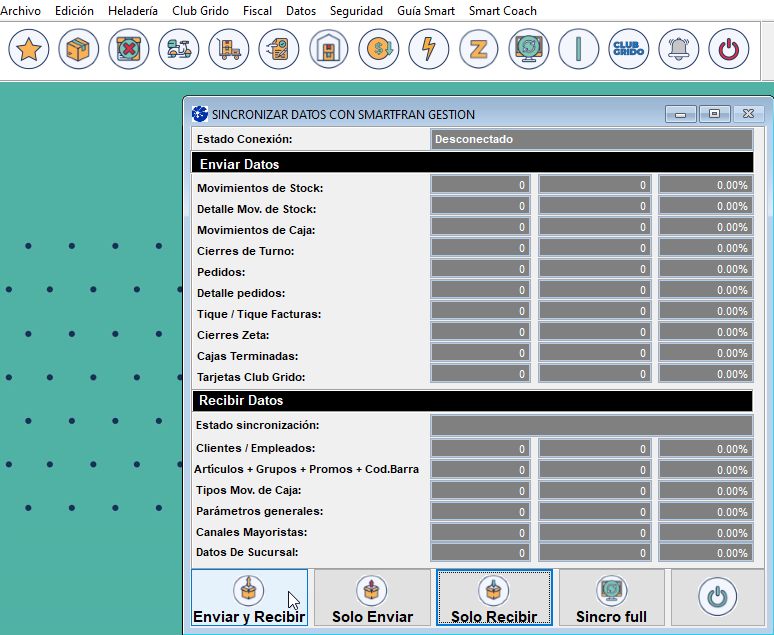The image size is (774, 635).
Task: Click the Datos De Sucursal percentage field
Action: 705,553
